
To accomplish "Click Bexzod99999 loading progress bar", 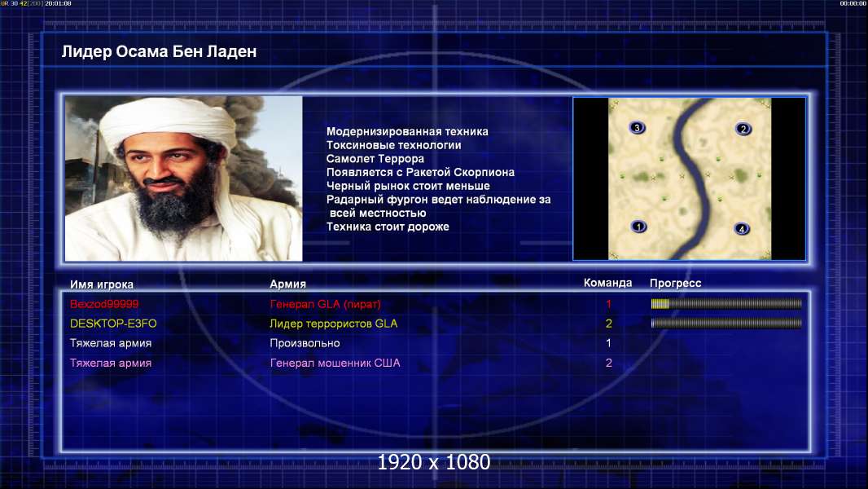I will pos(726,303).
